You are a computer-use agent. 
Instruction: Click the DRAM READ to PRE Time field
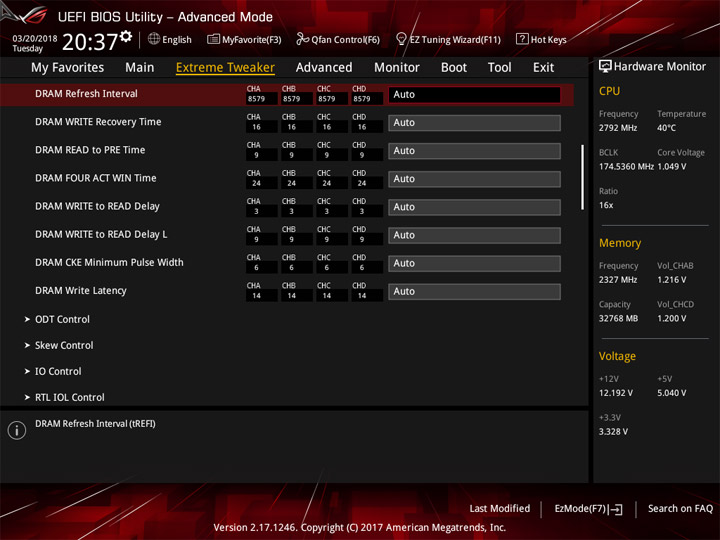474,151
